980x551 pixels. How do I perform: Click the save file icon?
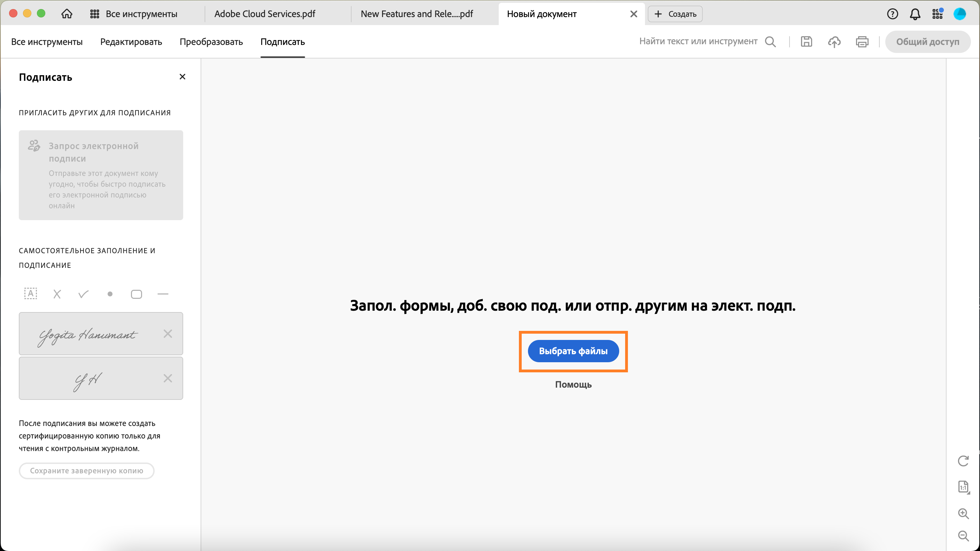coord(806,41)
